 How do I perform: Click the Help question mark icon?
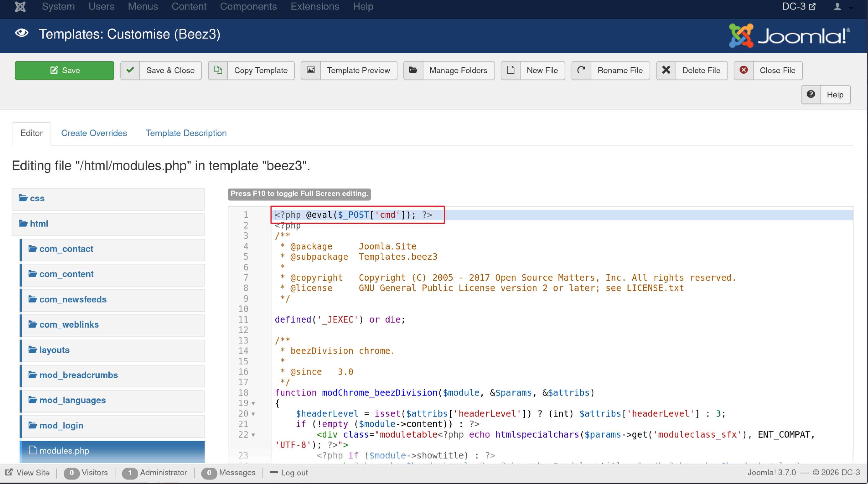[811, 95]
